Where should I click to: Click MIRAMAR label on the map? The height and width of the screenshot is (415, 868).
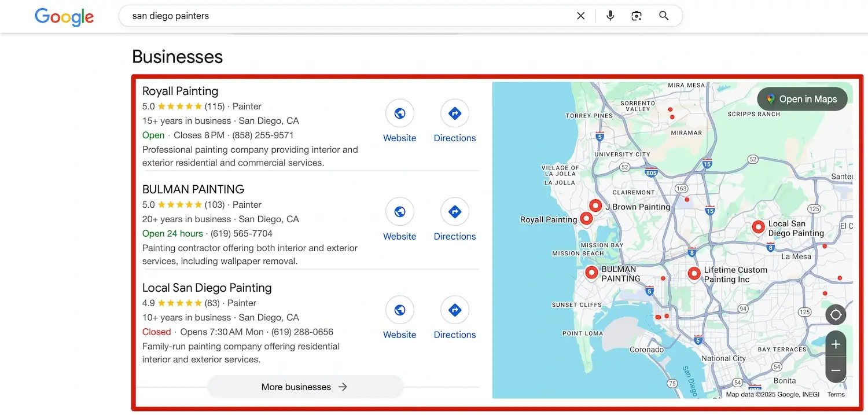click(686, 133)
